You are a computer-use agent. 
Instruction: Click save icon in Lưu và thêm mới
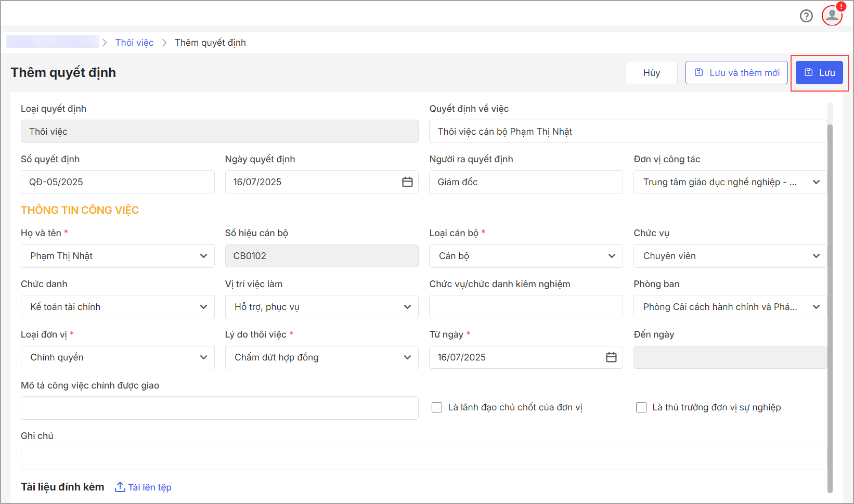point(699,73)
